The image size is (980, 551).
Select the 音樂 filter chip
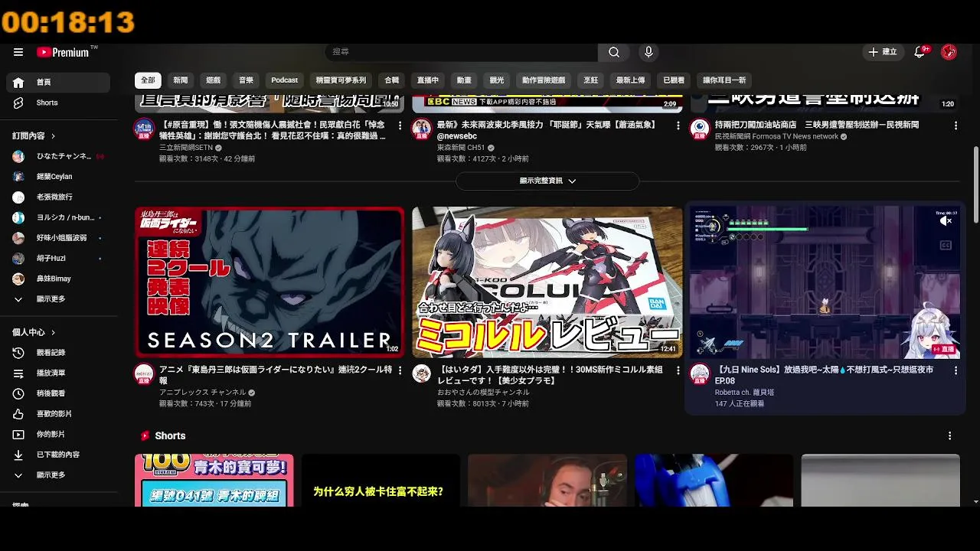click(x=246, y=80)
